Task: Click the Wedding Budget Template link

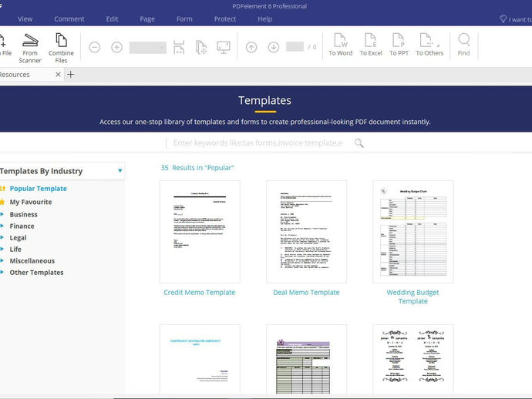Action: (413, 297)
